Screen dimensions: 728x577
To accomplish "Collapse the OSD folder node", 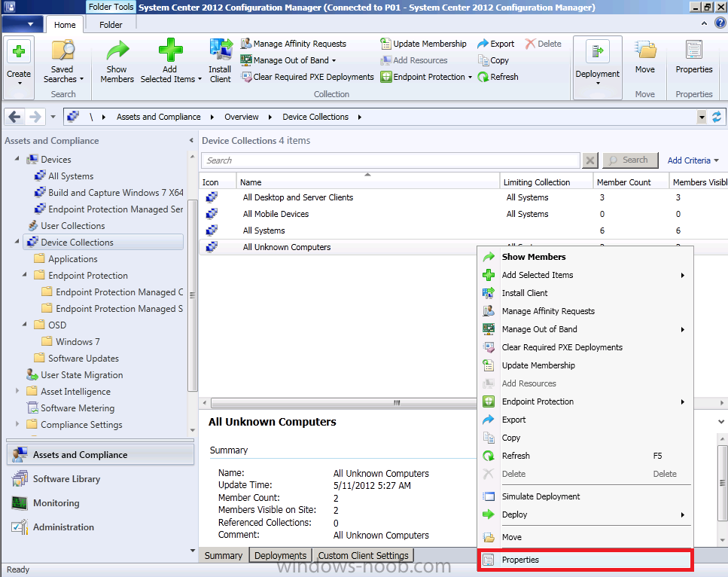I will (24, 325).
